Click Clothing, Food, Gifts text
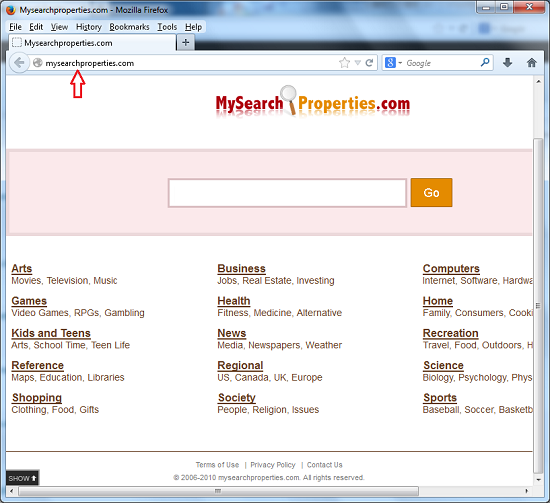This screenshot has width=550, height=503. pos(55,410)
